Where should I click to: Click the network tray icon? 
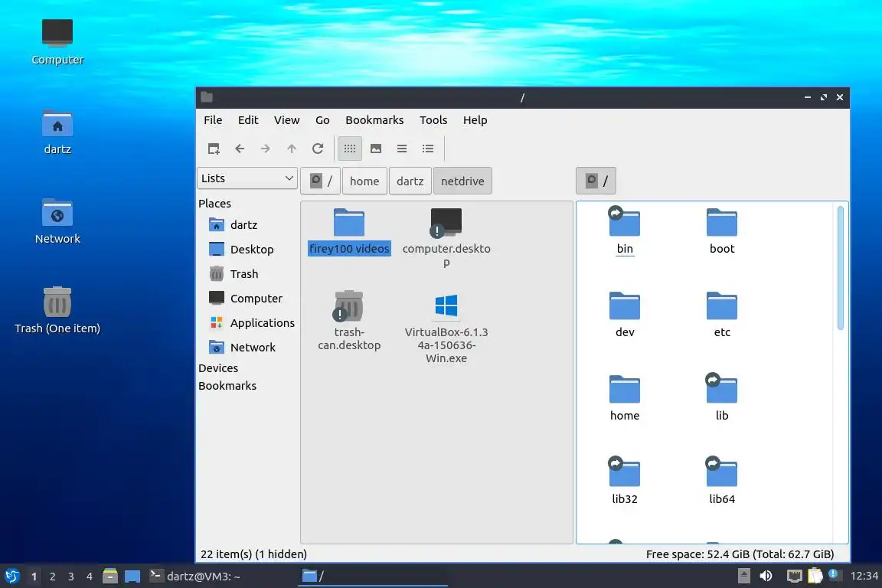tap(794, 576)
